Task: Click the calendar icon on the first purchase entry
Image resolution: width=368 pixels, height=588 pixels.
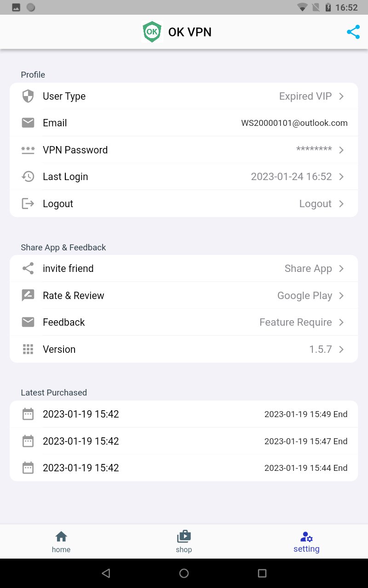Action: (28, 414)
